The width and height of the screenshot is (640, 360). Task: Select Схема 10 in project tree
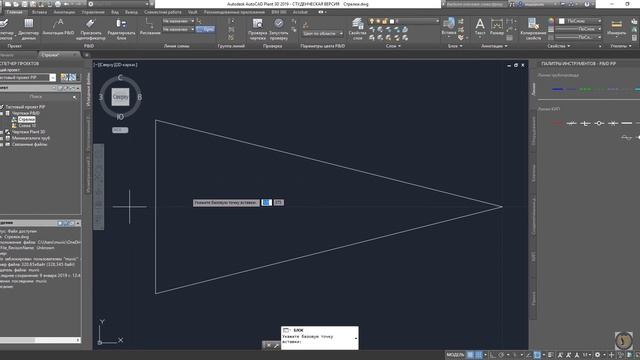[x=27, y=126]
